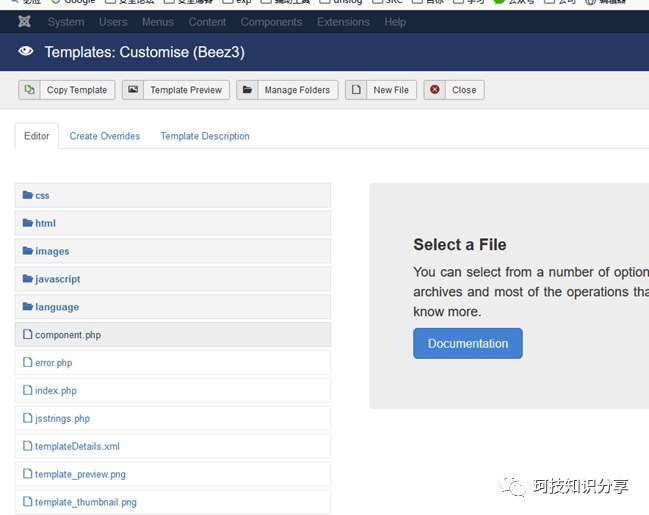Viewport: 649px width, 515px height.
Task: Click Templates: Customise (Beez3) title
Action: coord(144,52)
